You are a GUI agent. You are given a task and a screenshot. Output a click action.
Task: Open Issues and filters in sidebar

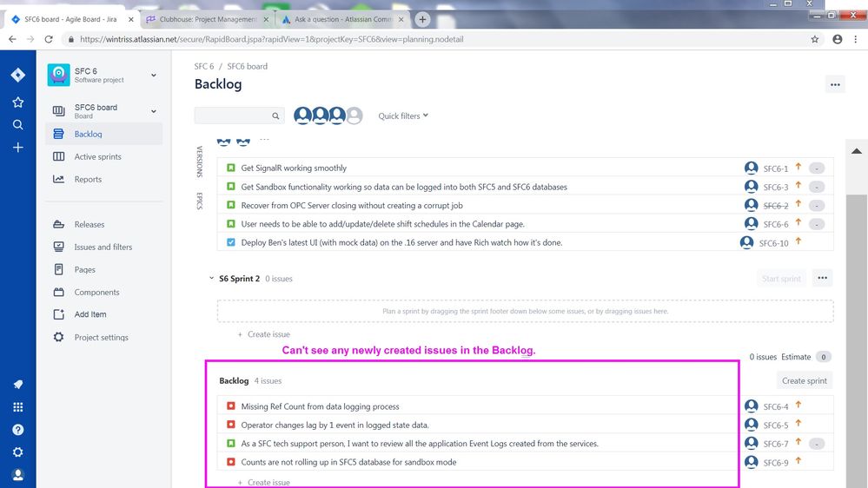tap(104, 247)
